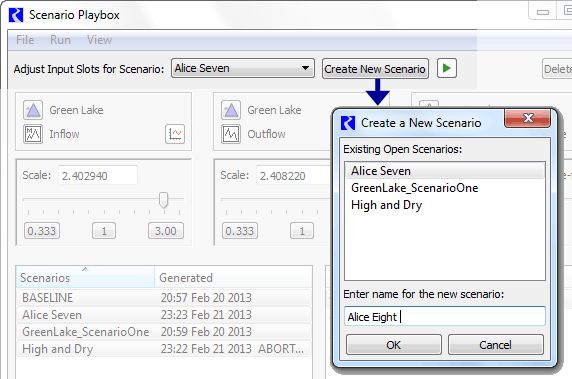The height and width of the screenshot is (379, 572).
Task: Click the Outflow 1 scale preset button
Action: 302,231
